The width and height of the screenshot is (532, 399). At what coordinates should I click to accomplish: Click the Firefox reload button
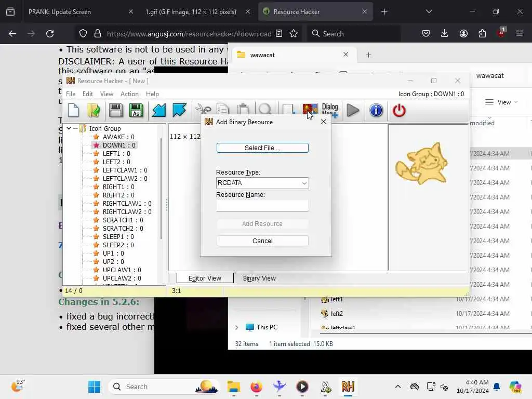pyautogui.click(x=50, y=34)
